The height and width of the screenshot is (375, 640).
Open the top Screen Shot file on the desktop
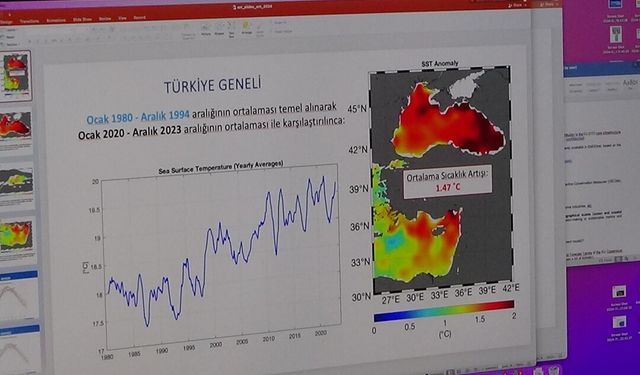616,10
